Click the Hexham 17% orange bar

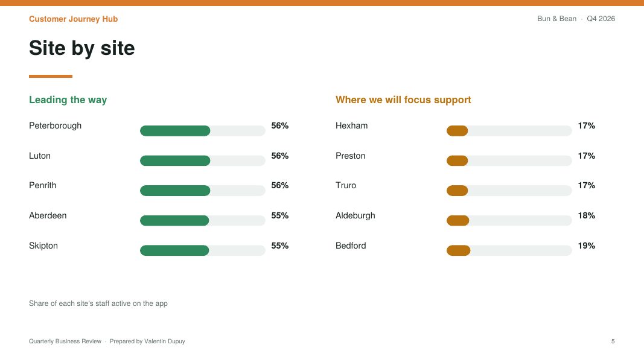pyautogui.click(x=509, y=131)
